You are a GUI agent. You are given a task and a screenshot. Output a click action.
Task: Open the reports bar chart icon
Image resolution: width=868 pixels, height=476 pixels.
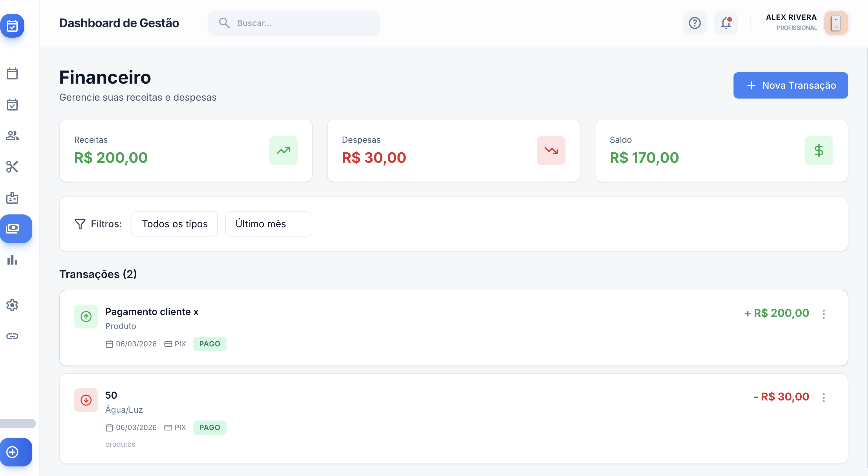click(12, 260)
